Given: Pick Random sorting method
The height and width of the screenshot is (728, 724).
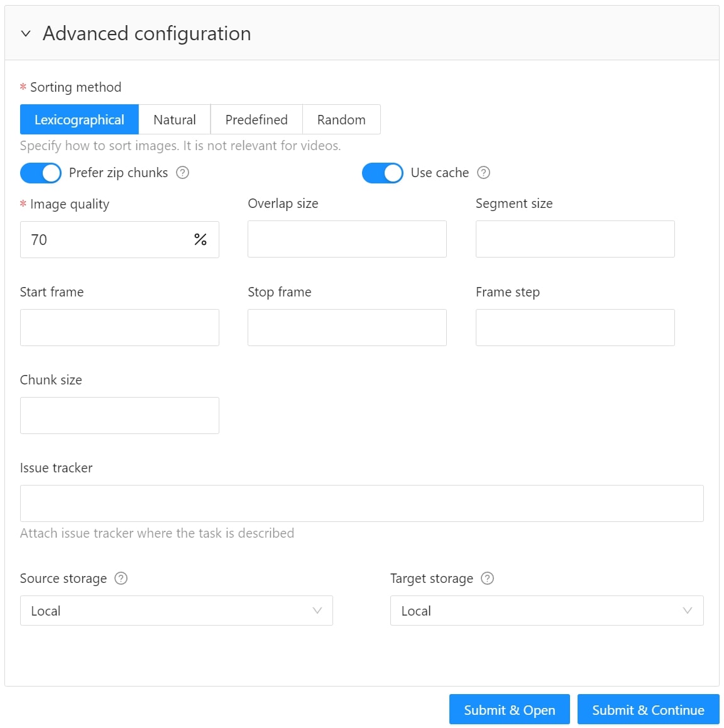Looking at the screenshot, I should point(341,119).
